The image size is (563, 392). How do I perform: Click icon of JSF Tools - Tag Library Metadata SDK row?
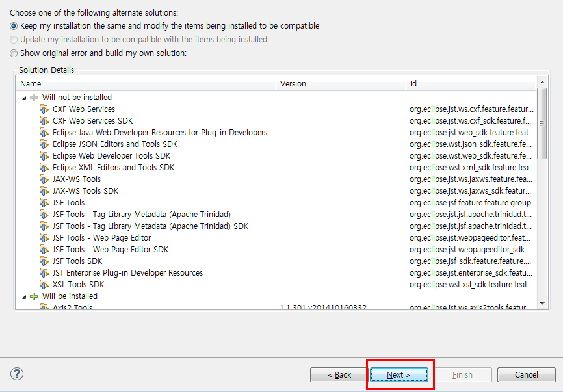[44, 226]
